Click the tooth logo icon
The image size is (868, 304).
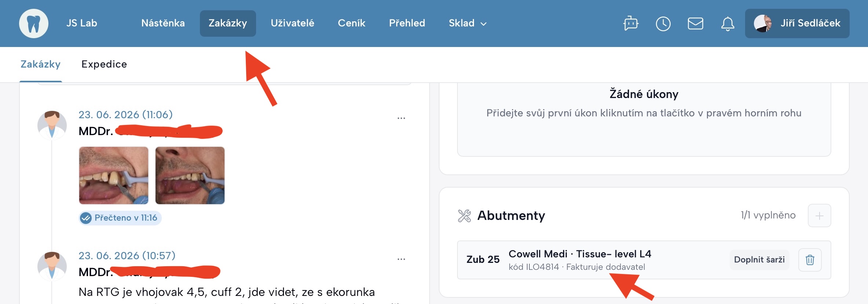(x=34, y=23)
